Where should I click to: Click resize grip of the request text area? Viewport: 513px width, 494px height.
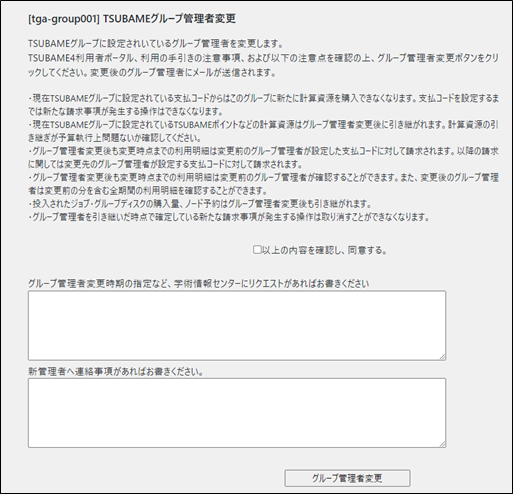coord(442,357)
